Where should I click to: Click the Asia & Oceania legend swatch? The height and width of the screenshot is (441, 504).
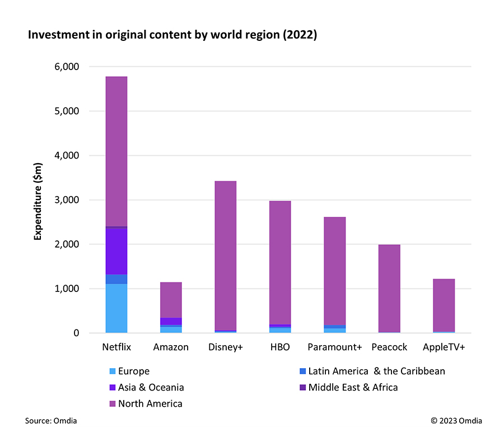pos(112,387)
